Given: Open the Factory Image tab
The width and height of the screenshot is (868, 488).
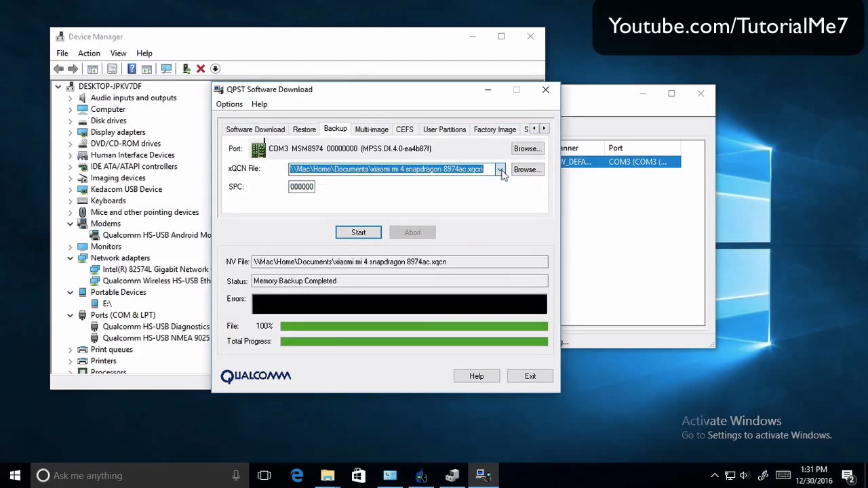Looking at the screenshot, I should (495, 129).
